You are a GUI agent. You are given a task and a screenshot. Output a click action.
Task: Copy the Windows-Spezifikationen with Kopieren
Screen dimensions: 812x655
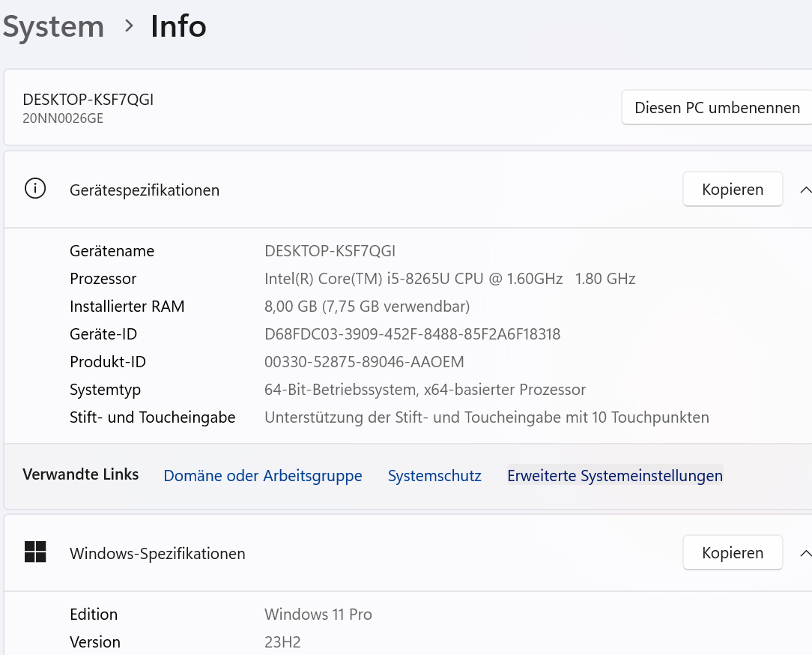click(x=733, y=552)
